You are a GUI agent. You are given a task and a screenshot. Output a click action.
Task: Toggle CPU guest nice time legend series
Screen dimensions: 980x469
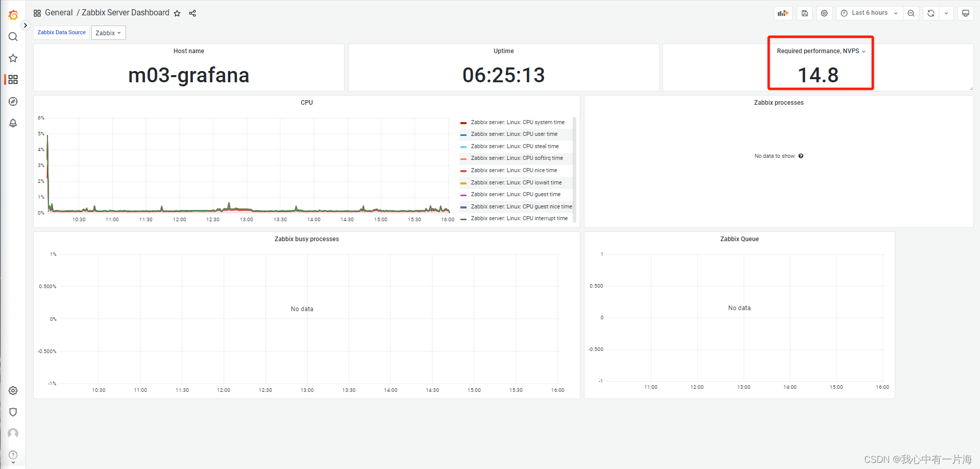click(x=521, y=207)
